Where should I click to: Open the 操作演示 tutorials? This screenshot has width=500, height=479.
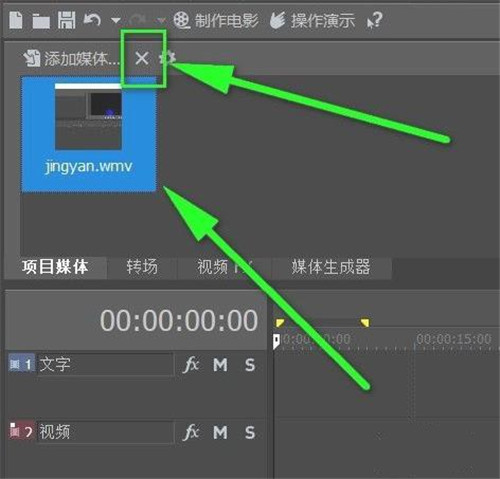tap(312, 20)
